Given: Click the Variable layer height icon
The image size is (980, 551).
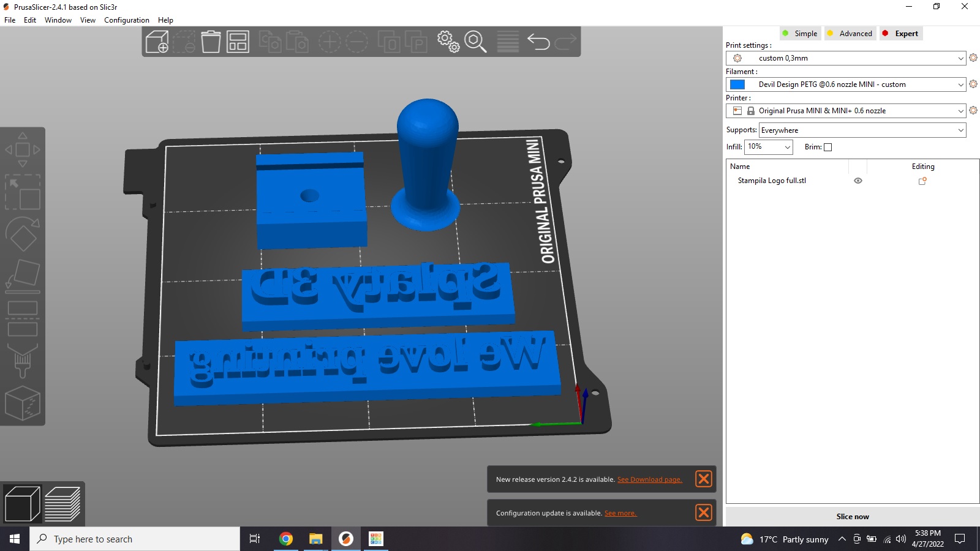Looking at the screenshot, I should click(508, 42).
